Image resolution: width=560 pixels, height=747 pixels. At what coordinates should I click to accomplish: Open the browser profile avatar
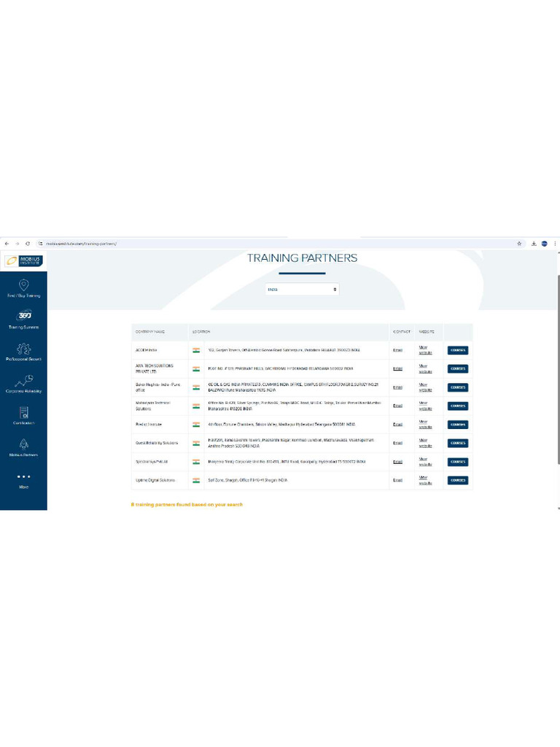pyautogui.click(x=544, y=244)
